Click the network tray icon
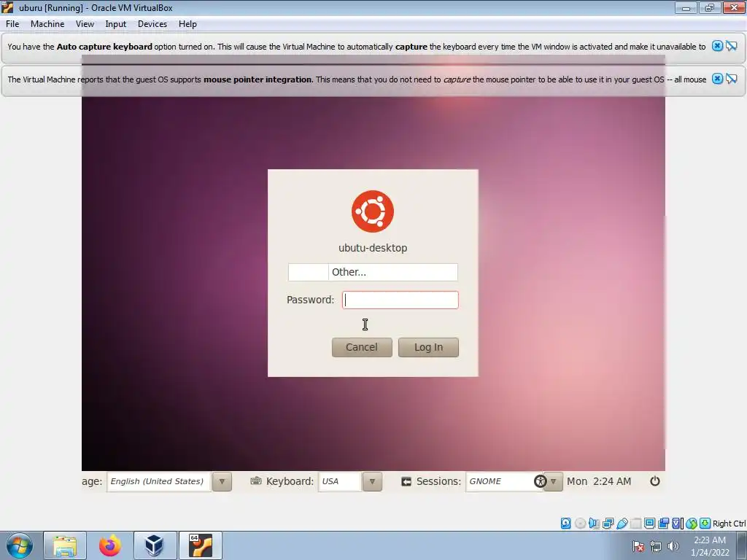The height and width of the screenshot is (560, 747). pyautogui.click(x=656, y=546)
